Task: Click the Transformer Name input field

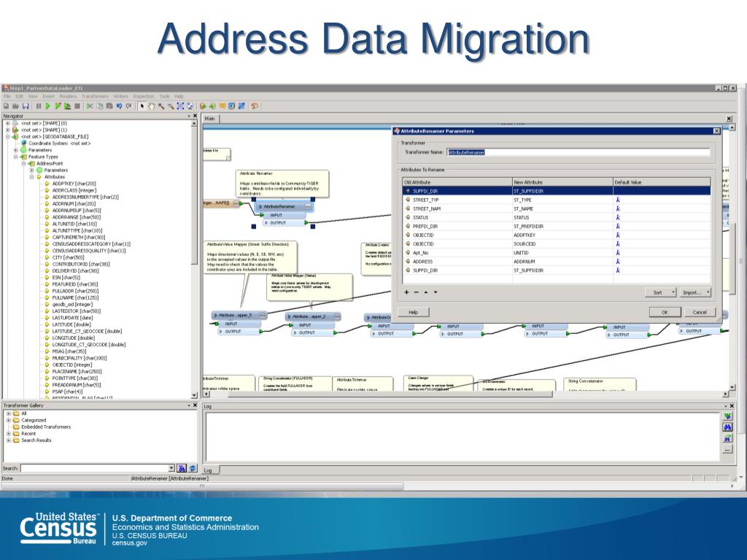Action: click(x=578, y=152)
